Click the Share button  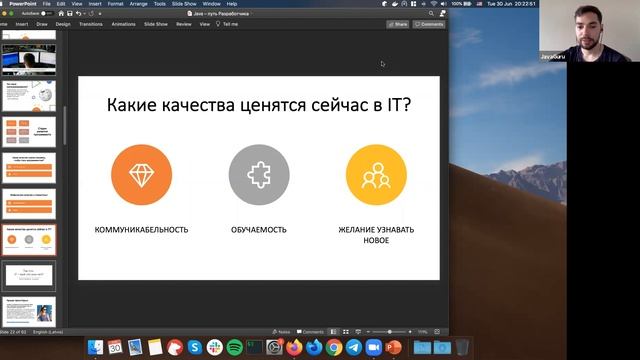tap(398, 24)
